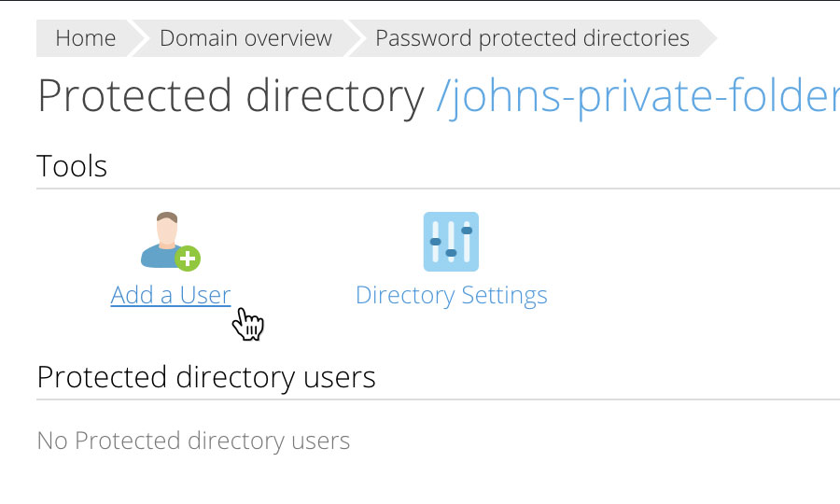Click the Tools section heading
Image resolution: width=840 pixels, height=504 pixels.
coord(72,166)
